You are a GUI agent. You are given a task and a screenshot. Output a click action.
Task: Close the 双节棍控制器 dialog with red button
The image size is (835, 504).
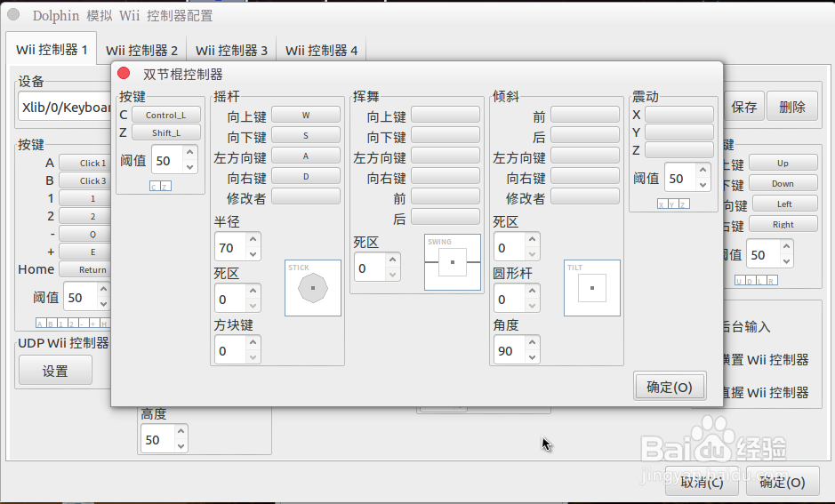tap(124, 74)
